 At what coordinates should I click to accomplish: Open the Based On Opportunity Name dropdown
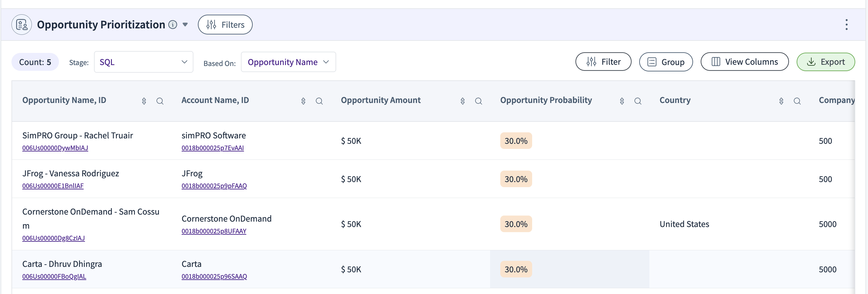[288, 62]
